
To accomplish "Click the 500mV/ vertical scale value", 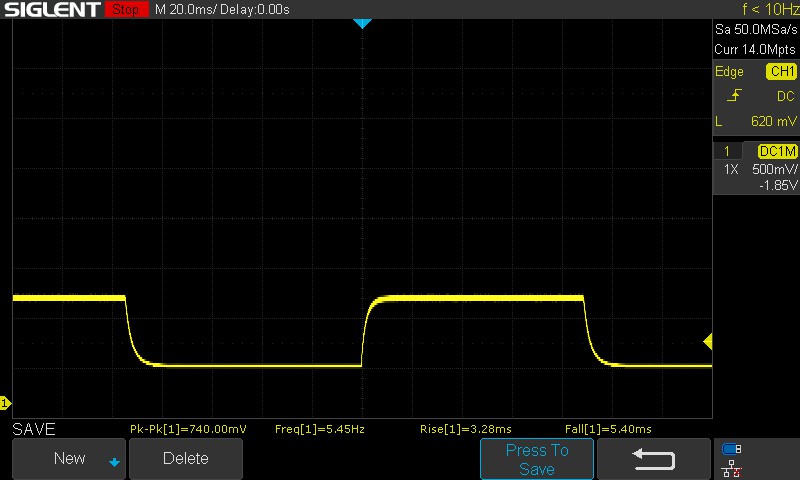I will tap(774, 169).
